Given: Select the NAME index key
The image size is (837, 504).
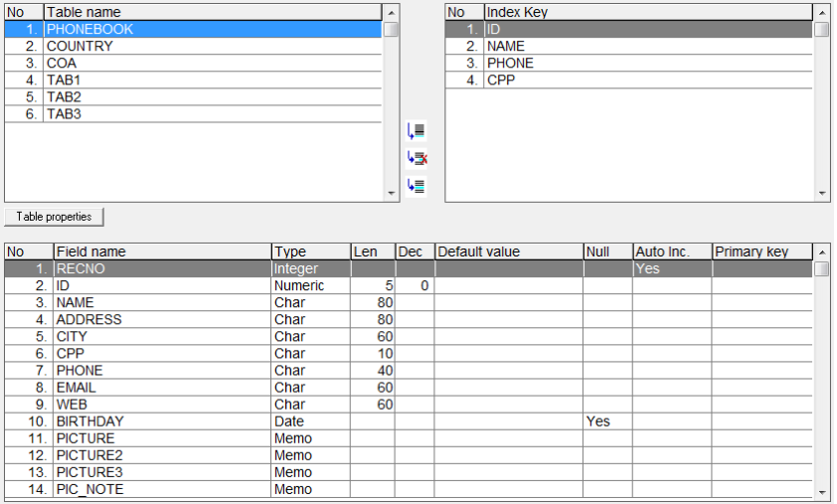Looking at the screenshot, I should pyautogui.click(x=629, y=47).
